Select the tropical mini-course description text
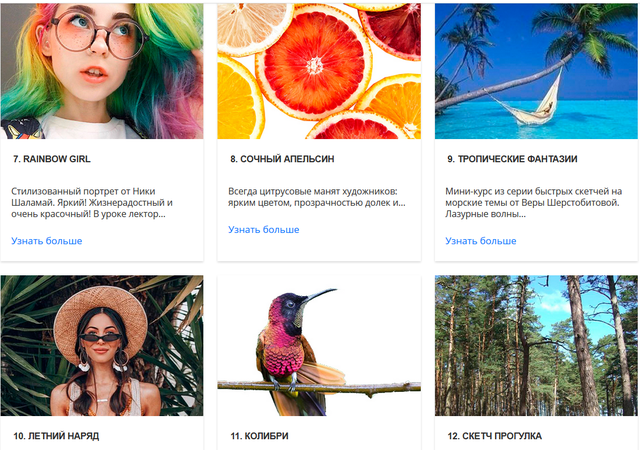Viewport: 640px width, 450px height. (x=534, y=202)
